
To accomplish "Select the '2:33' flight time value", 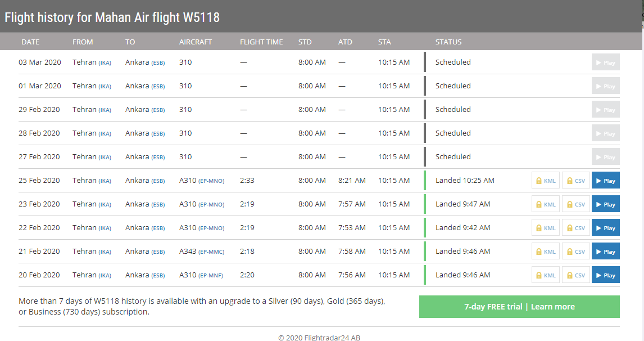I will [x=247, y=181].
